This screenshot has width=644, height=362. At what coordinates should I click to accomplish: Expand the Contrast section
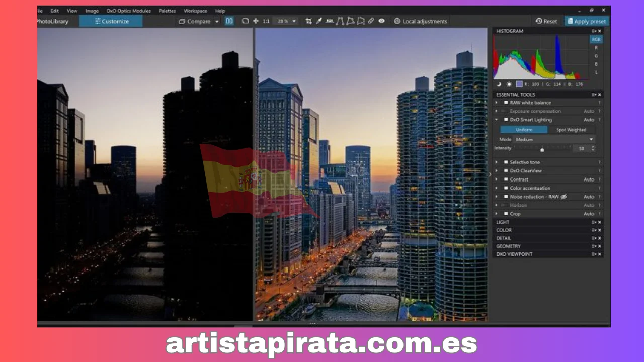pos(497,179)
